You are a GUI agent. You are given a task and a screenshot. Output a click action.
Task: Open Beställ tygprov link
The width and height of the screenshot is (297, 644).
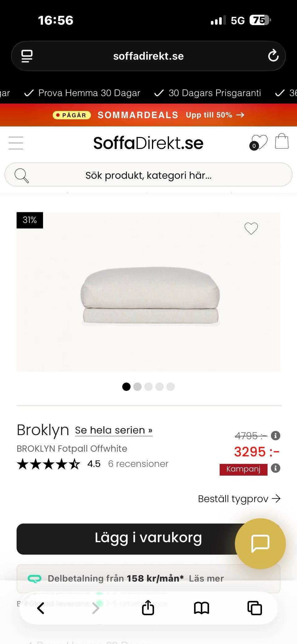(x=239, y=499)
